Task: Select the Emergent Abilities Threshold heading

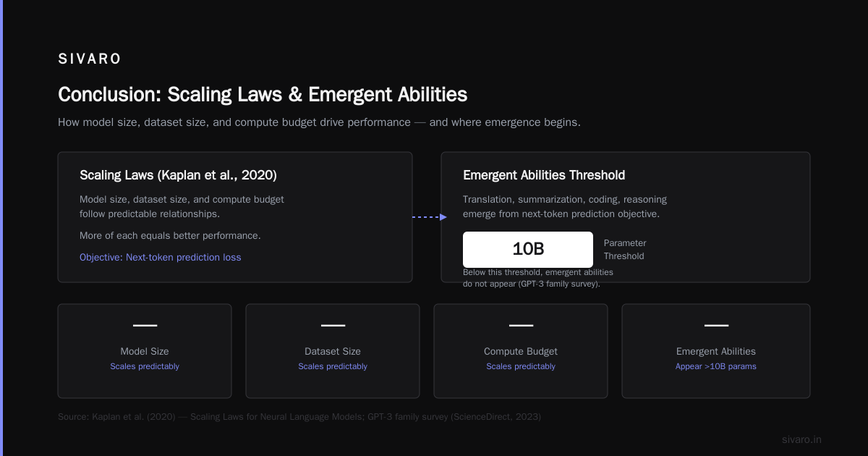Action: (x=544, y=175)
